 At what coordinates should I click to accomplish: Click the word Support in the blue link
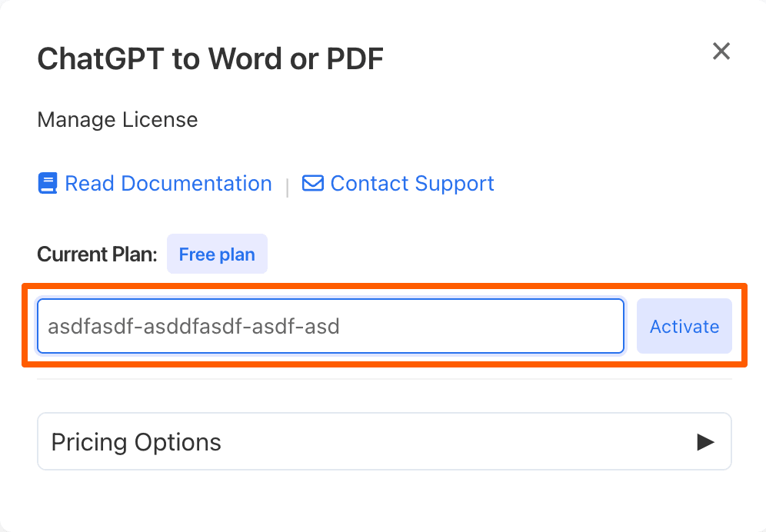point(455,185)
